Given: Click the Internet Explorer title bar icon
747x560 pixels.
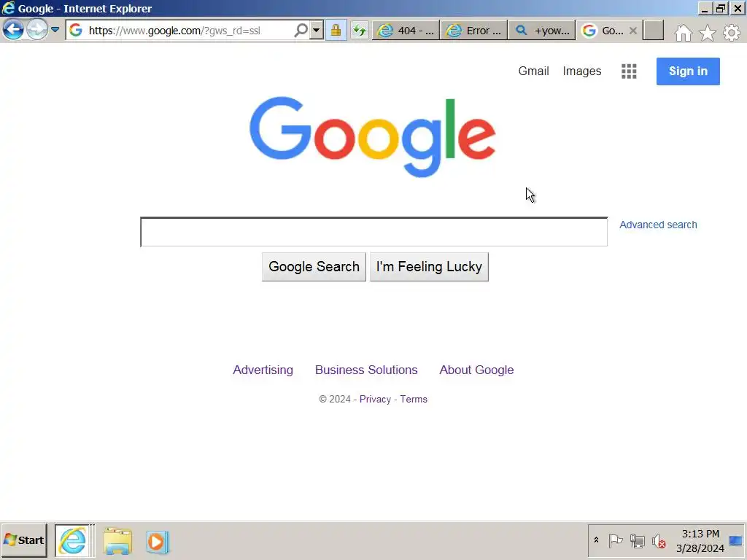Looking at the screenshot, I should tap(8, 7).
